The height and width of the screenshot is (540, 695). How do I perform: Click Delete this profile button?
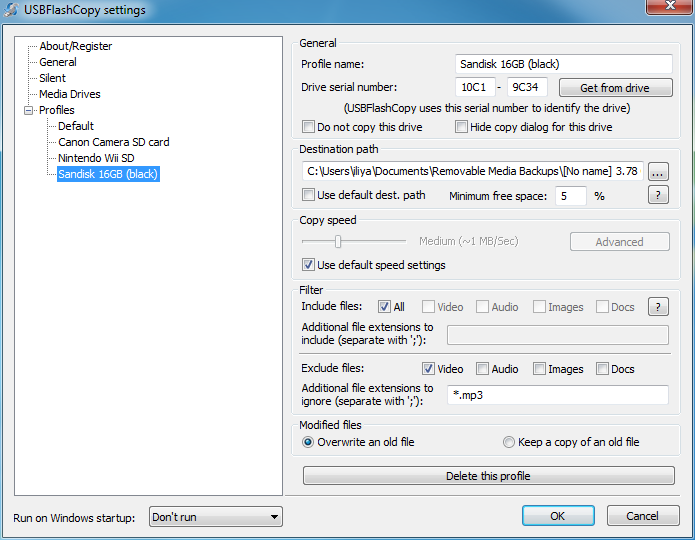coord(488,476)
